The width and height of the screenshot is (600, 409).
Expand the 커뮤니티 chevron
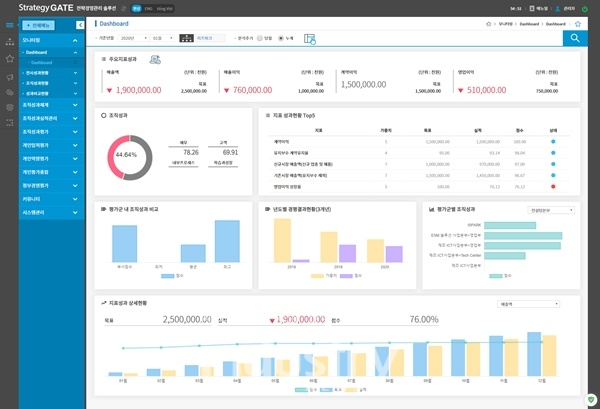tap(75, 199)
